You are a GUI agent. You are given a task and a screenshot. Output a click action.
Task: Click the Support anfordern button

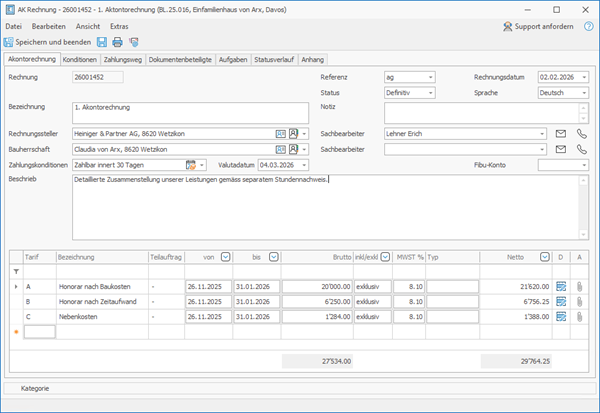point(538,26)
